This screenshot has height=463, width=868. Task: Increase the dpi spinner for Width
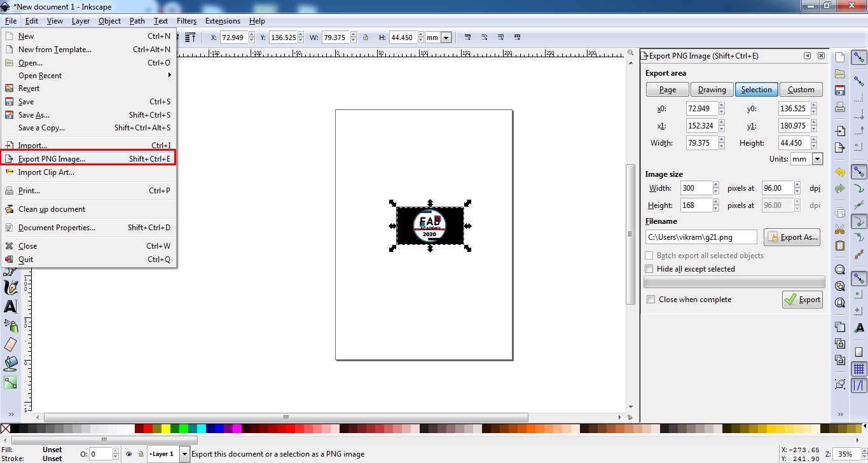[x=797, y=185]
